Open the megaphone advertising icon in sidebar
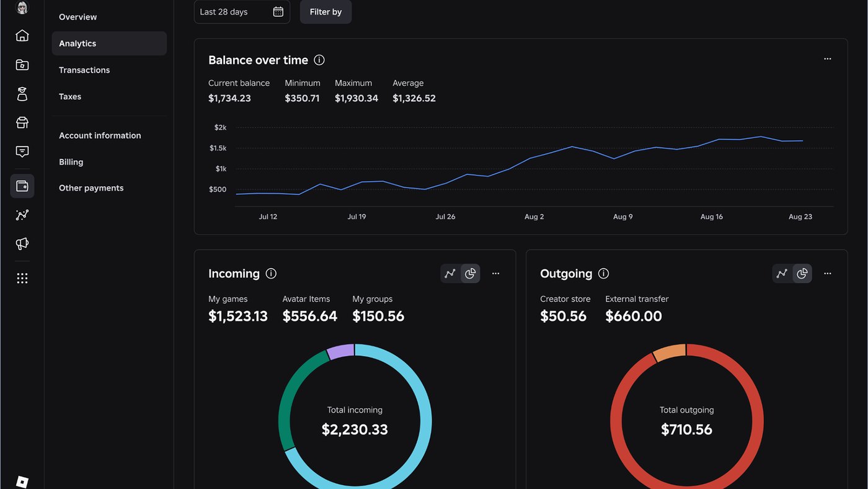868x489 pixels. (x=22, y=244)
